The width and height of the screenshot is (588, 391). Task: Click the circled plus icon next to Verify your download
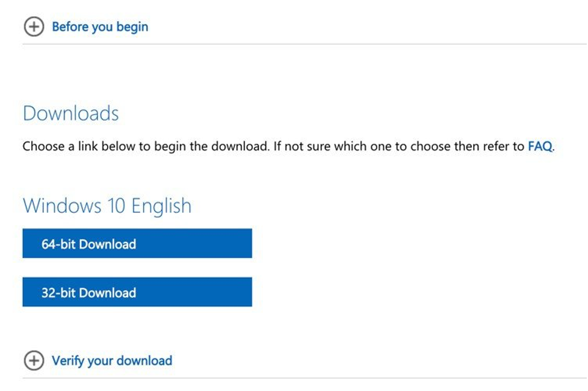pos(34,361)
